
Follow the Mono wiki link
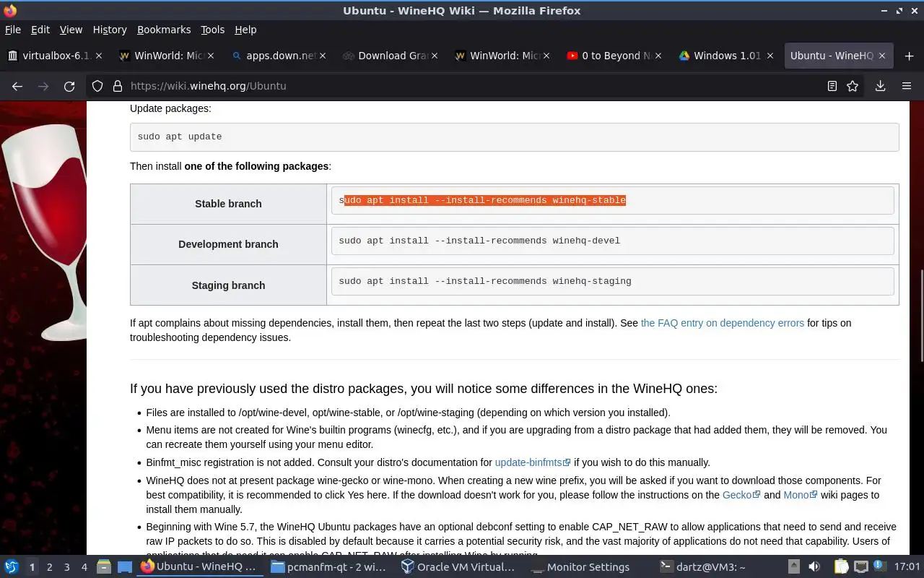click(801, 495)
